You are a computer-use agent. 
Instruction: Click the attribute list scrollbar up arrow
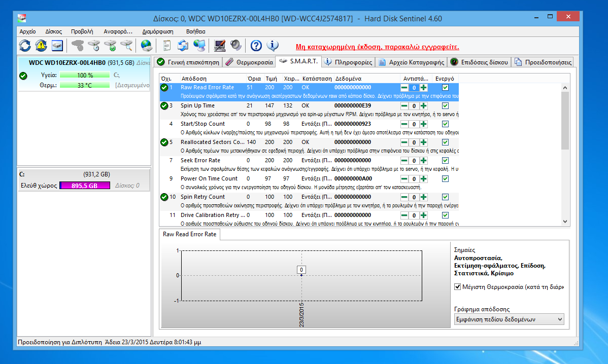[x=565, y=88]
